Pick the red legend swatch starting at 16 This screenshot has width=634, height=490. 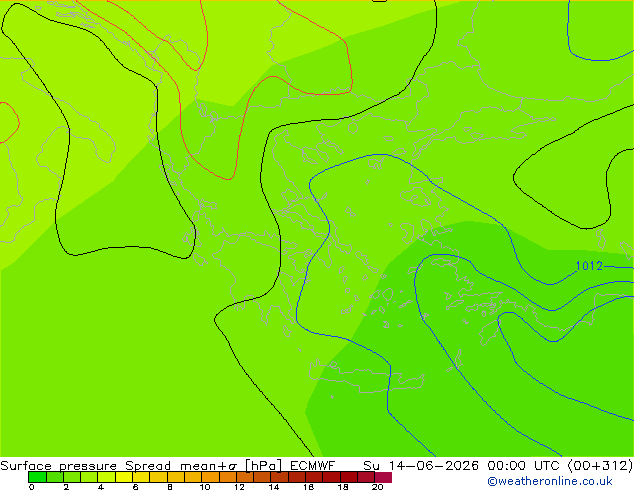314,477
